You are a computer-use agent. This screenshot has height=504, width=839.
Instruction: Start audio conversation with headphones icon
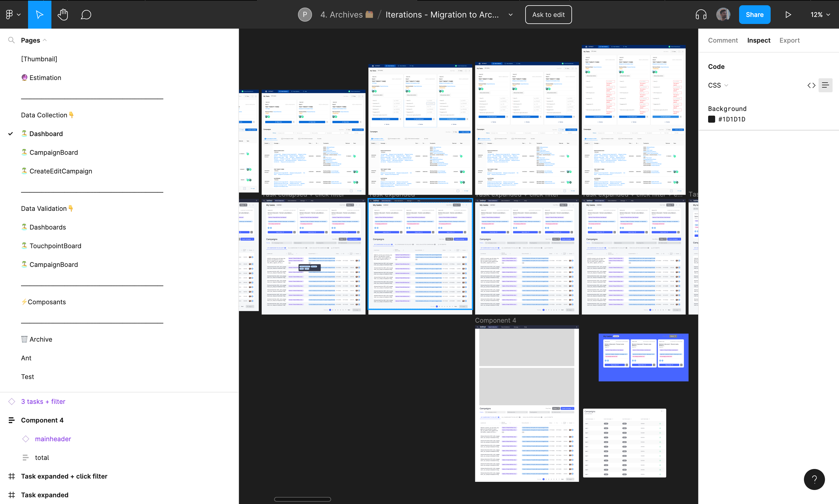(x=701, y=15)
